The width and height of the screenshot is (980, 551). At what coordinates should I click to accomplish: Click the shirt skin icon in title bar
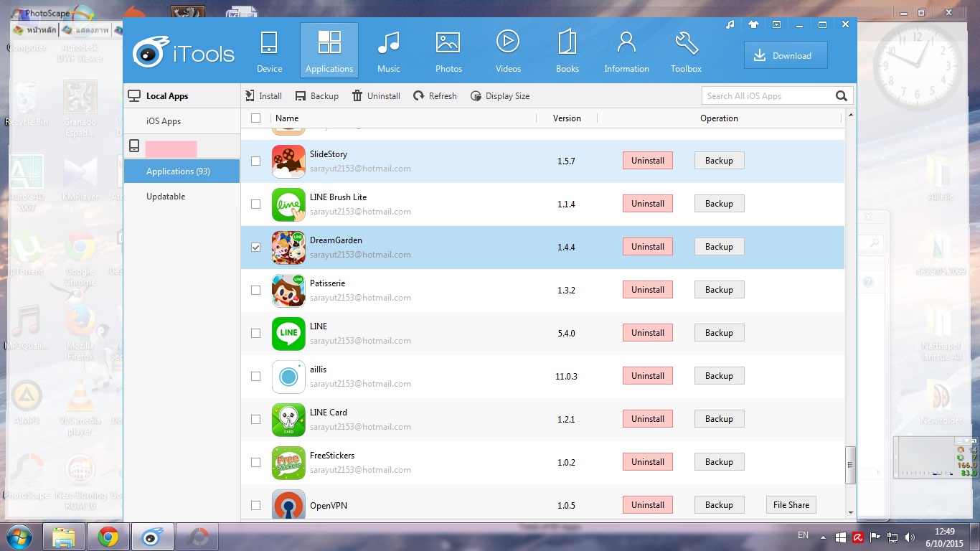[x=753, y=24]
